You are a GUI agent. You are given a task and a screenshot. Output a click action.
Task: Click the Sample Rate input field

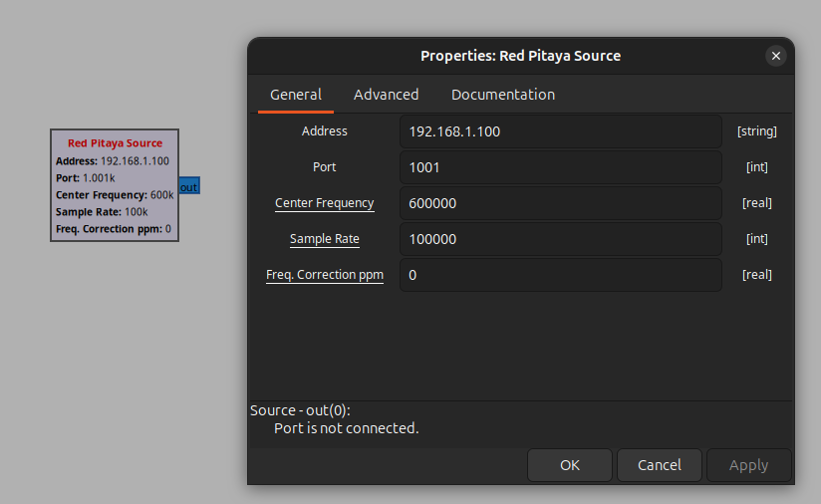pyautogui.click(x=561, y=239)
